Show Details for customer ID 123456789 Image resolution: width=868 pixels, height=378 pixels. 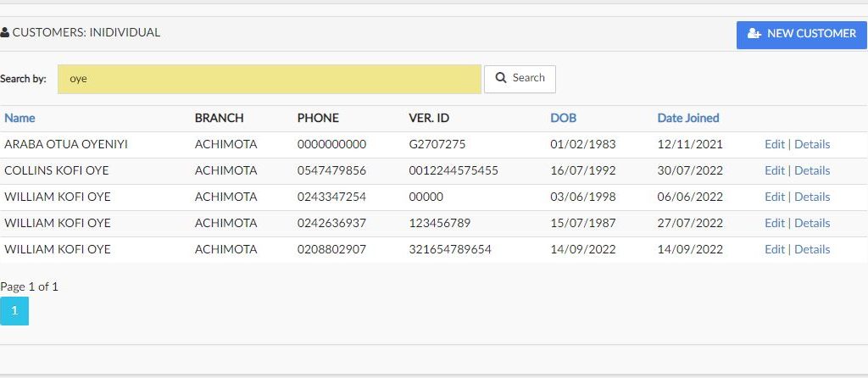[x=811, y=224]
